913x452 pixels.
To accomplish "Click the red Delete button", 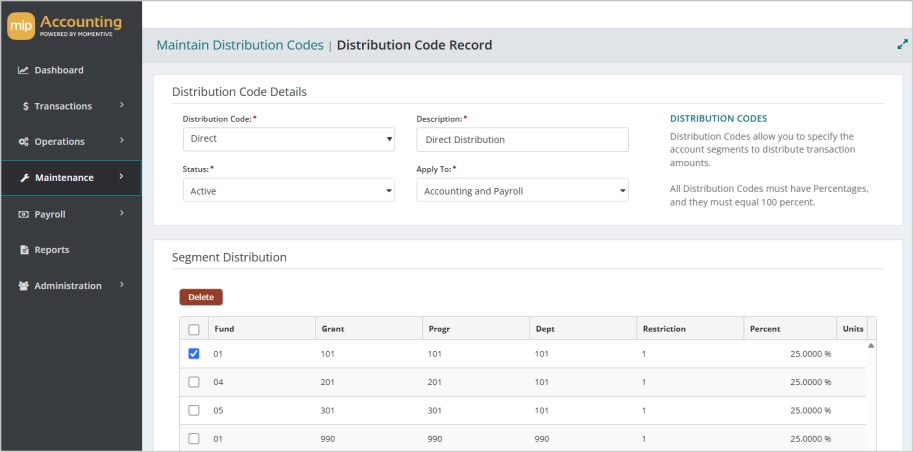I will point(201,297).
